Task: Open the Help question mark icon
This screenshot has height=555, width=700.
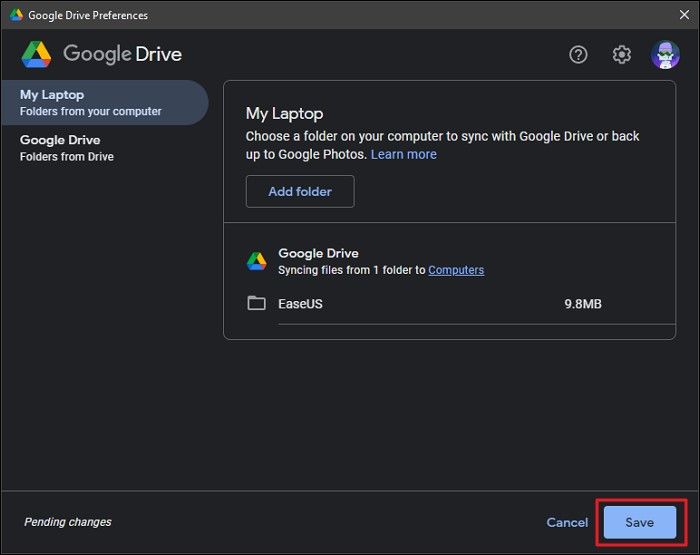Action: pyautogui.click(x=578, y=55)
